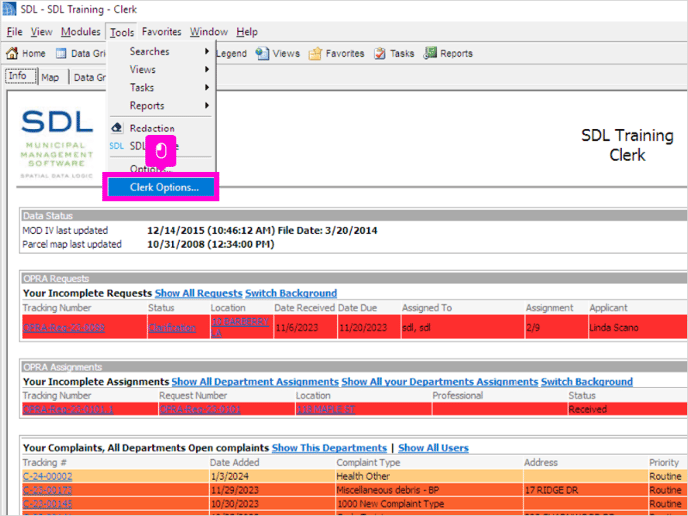Open the Views toolbar icon

[262, 54]
